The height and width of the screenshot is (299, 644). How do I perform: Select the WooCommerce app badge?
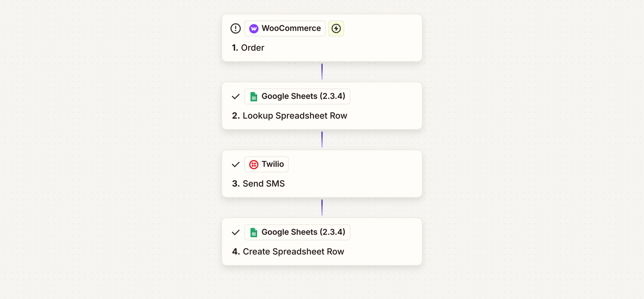tap(291, 29)
